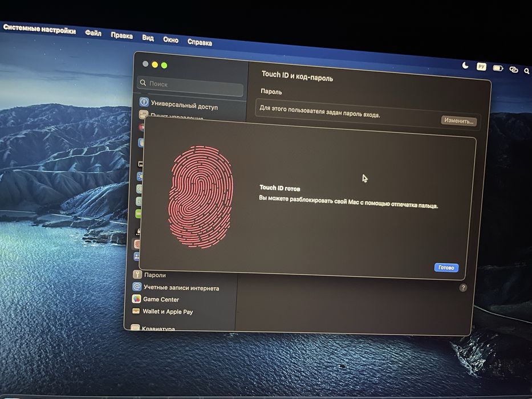The height and width of the screenshot is (399, 532).
Task: Open the Системные настройки app menu
Action: [x=39, y=29]
